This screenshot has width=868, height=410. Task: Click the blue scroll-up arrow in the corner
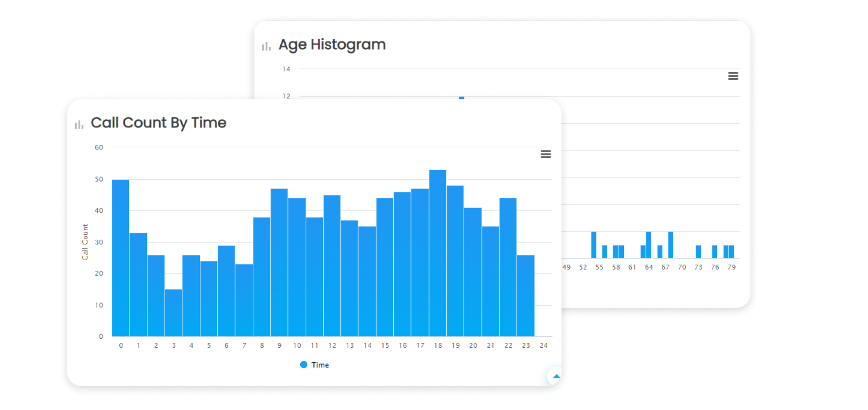(556, 376)
